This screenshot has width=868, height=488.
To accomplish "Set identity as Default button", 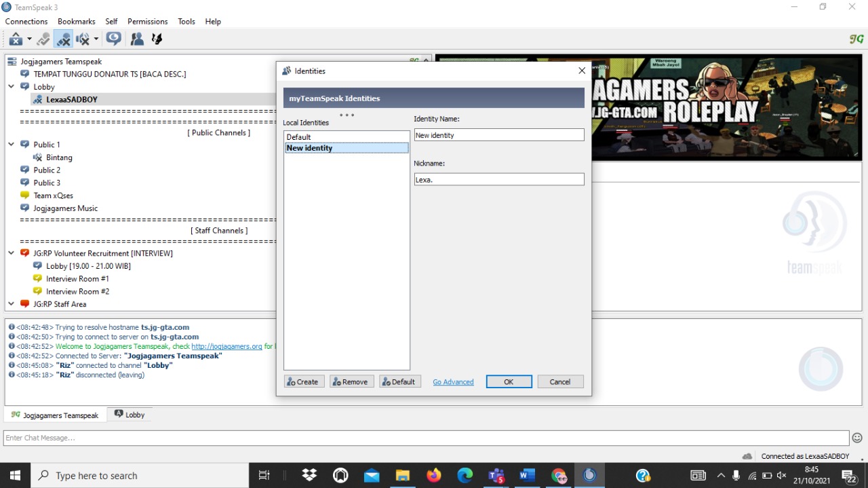I will click(x=400, y=381).
